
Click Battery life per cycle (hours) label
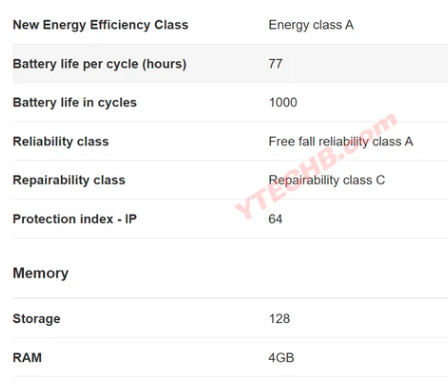pyautogui.click(x=99, y=64)
